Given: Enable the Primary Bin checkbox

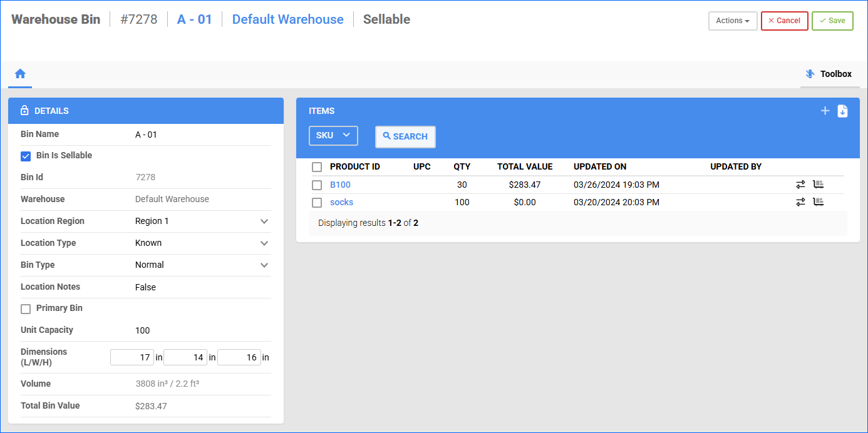Looking at the screenshot, I should pos(26,308).
